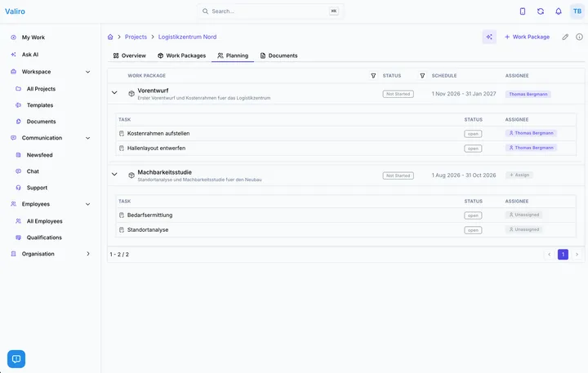Collapse the Communication sidebar section

[87, 138]
